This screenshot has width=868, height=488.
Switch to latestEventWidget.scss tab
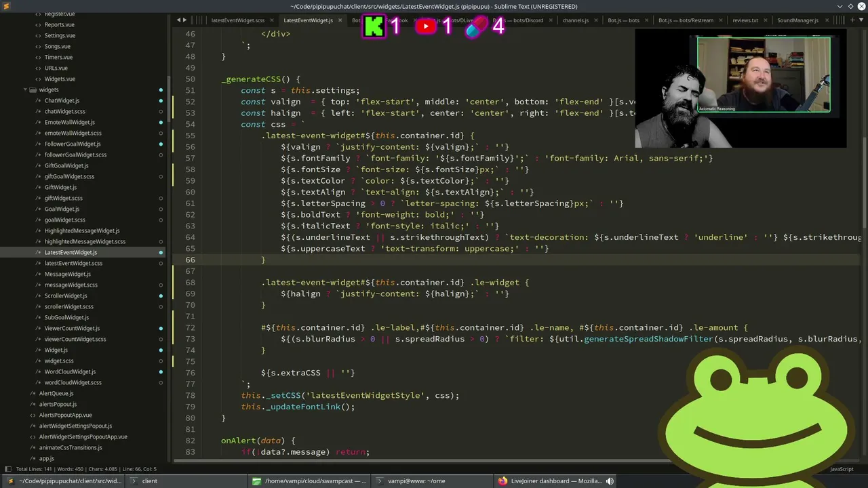(x=237, y=20)
